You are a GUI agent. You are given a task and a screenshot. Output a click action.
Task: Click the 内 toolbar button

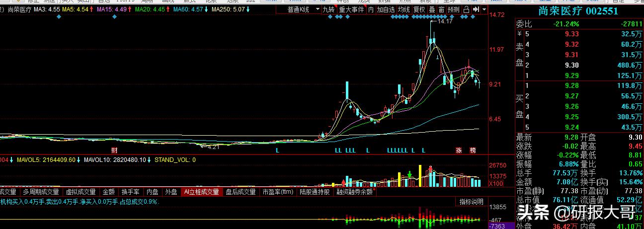pyautogui.click(x=371, y=9)
